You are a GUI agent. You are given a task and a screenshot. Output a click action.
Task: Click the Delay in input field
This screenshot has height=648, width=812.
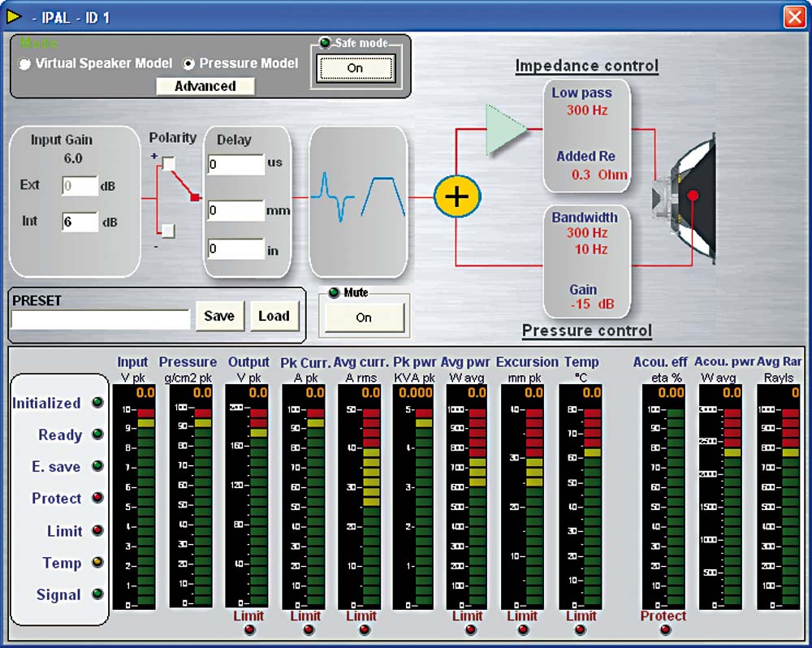coord(236,249)
